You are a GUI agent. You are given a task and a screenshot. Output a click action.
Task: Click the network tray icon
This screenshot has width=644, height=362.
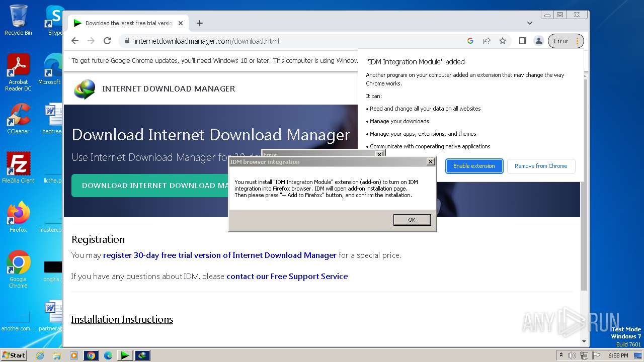[x=584, y=355]
